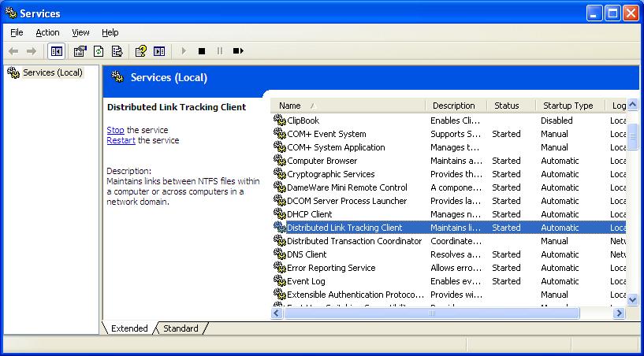Click the Start Service play icon
This screenshot has width=644, height=356.
(184, 51)
